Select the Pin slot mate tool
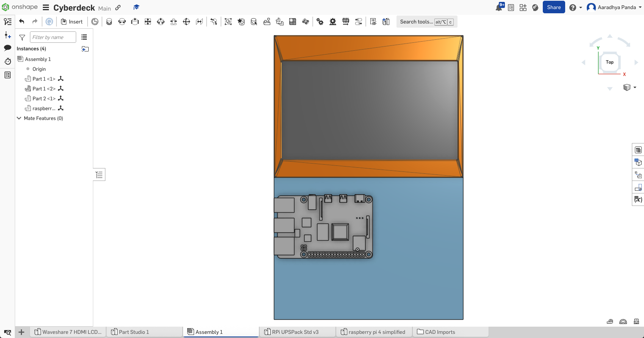Screen dimensions: 644x338 pyautogui.click(x=174, y=22)
